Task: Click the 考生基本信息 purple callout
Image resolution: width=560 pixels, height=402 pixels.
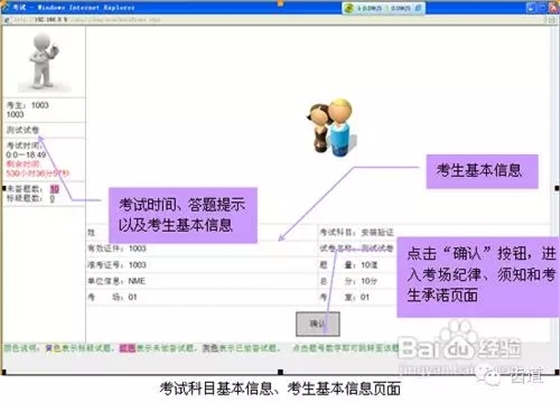Action: pos(482,171)
